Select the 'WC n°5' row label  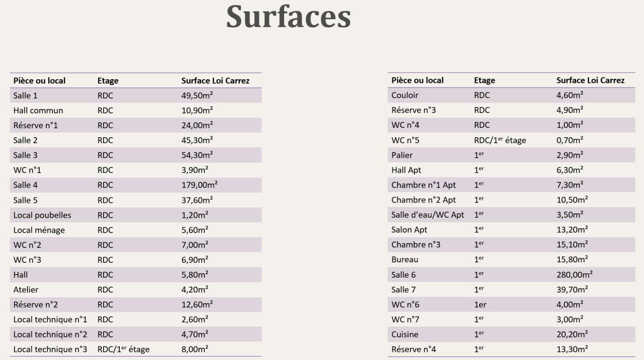[x=405, y=140]
